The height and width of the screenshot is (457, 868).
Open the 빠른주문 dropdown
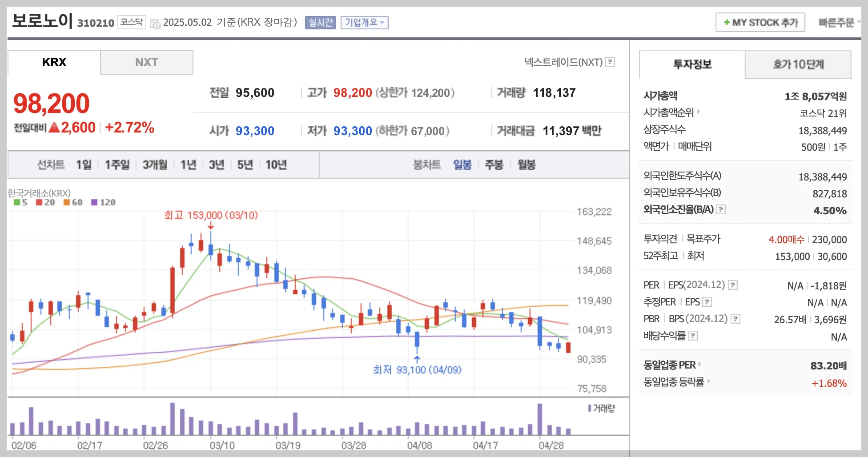(x=839, y=22)
